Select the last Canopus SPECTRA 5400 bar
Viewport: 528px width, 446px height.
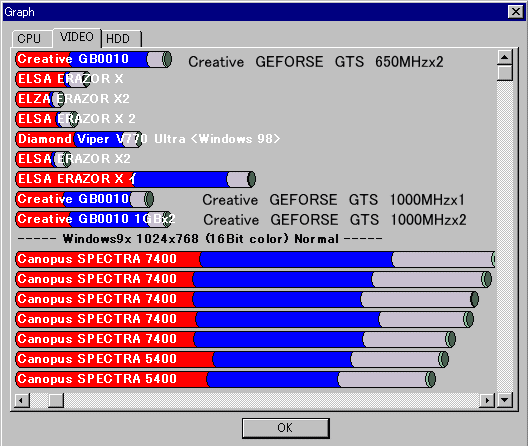point(226,379)
